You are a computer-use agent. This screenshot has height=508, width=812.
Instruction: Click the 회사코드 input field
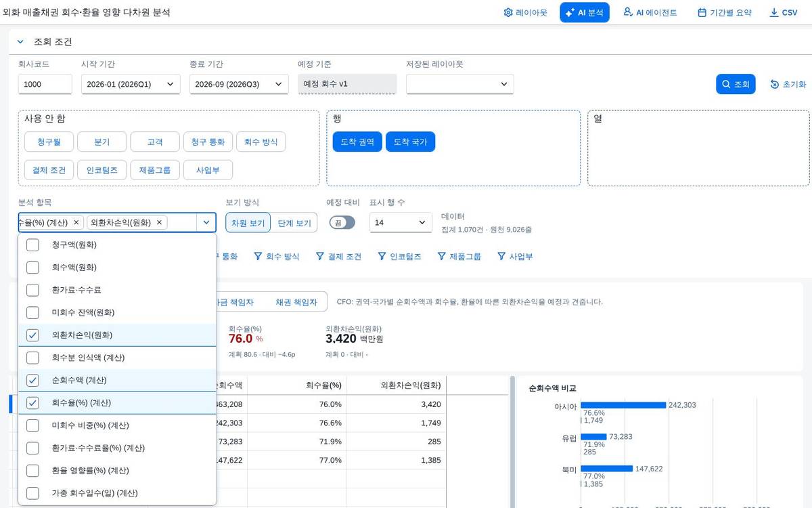[45, 84]
